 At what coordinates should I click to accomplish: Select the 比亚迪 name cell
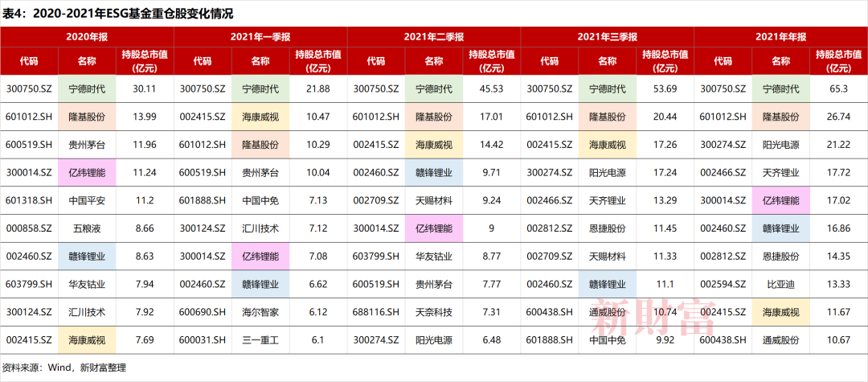click(781, 285)
